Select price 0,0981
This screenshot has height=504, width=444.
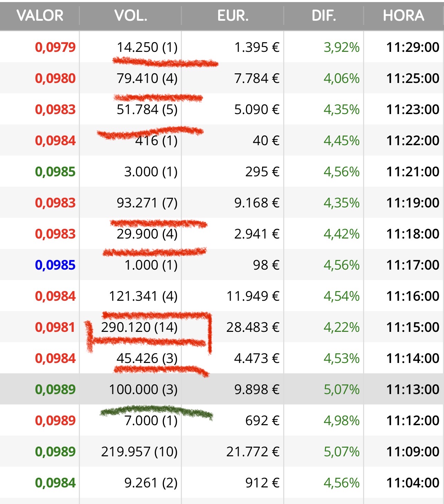click(x=55, y=327)
